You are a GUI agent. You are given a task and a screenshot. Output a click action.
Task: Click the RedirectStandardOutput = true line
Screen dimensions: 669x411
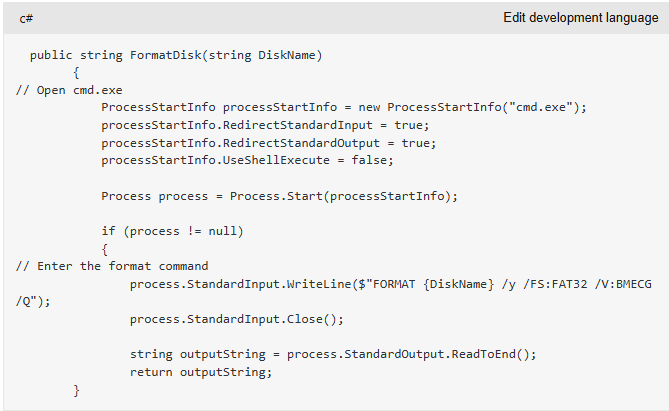coord(269,143)
